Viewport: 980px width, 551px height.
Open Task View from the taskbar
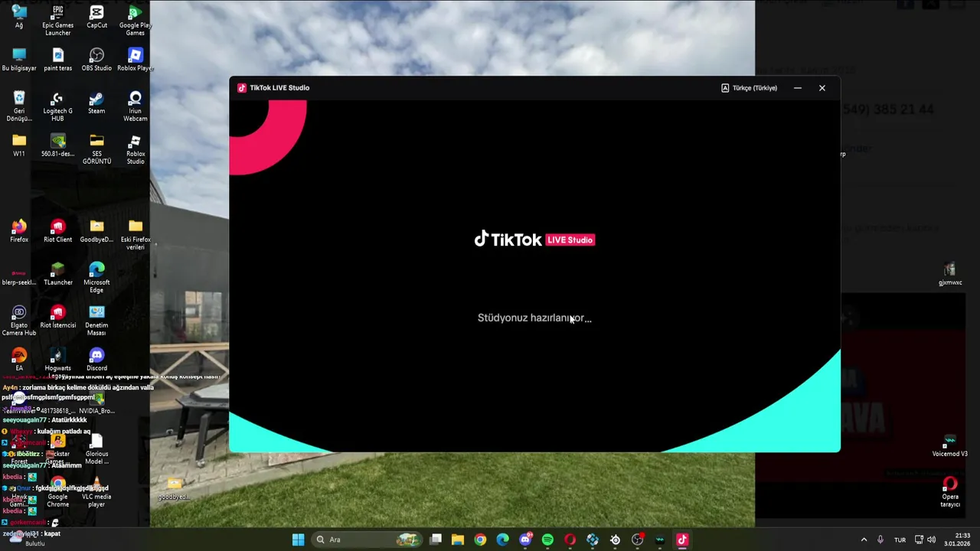tap(436, 540)
